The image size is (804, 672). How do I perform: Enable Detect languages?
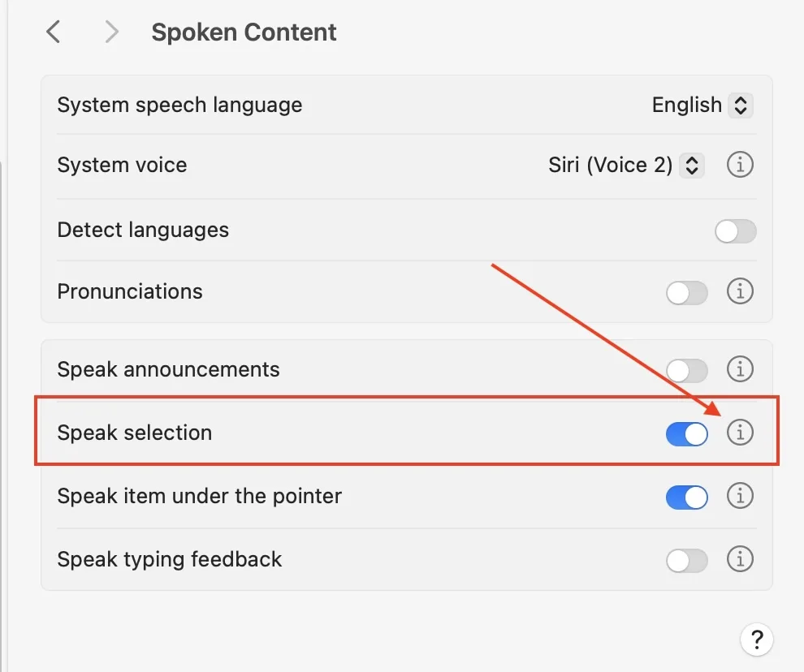click(735, 231)
